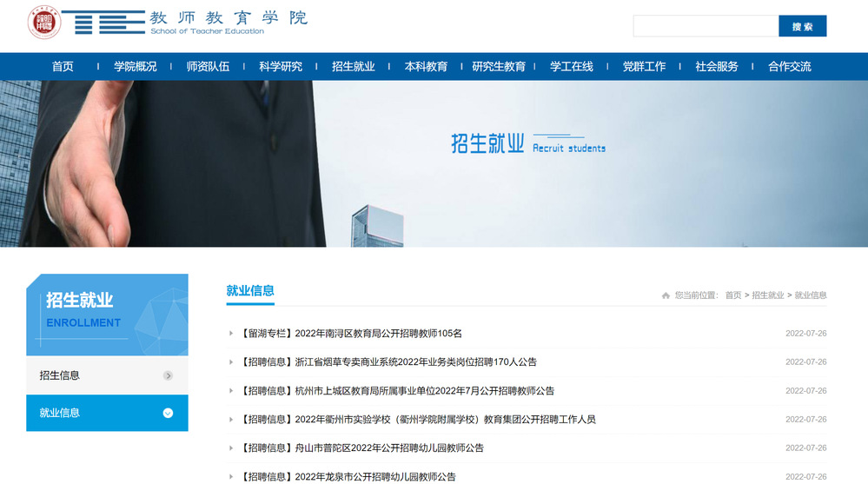Click the home icon in breadcrumb
The width and height of the screenshot is (868, 484).
666,295
